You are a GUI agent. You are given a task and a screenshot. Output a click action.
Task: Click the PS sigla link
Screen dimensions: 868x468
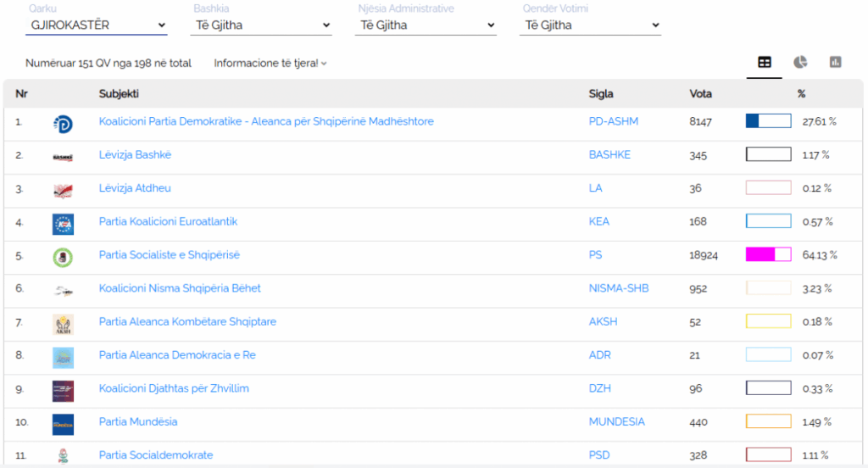[x=595, y=254]
